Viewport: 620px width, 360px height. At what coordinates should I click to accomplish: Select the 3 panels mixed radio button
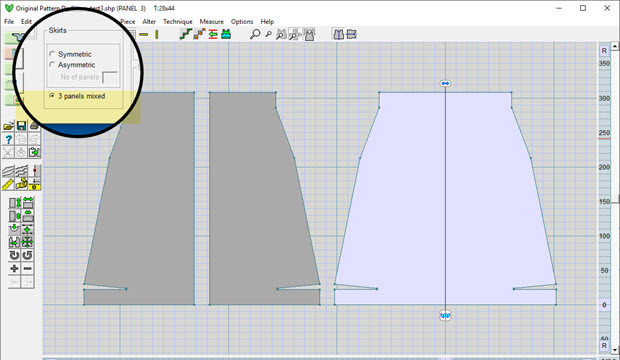(52, 96)
